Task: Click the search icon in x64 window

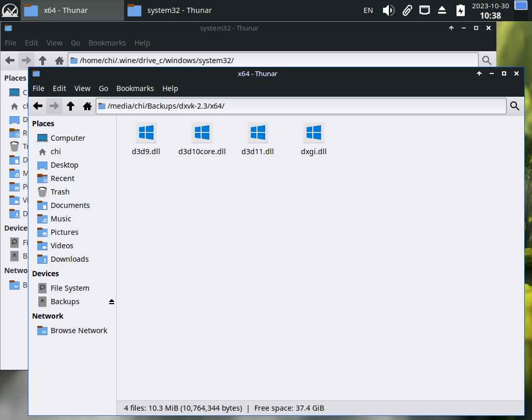Action: 514,106
